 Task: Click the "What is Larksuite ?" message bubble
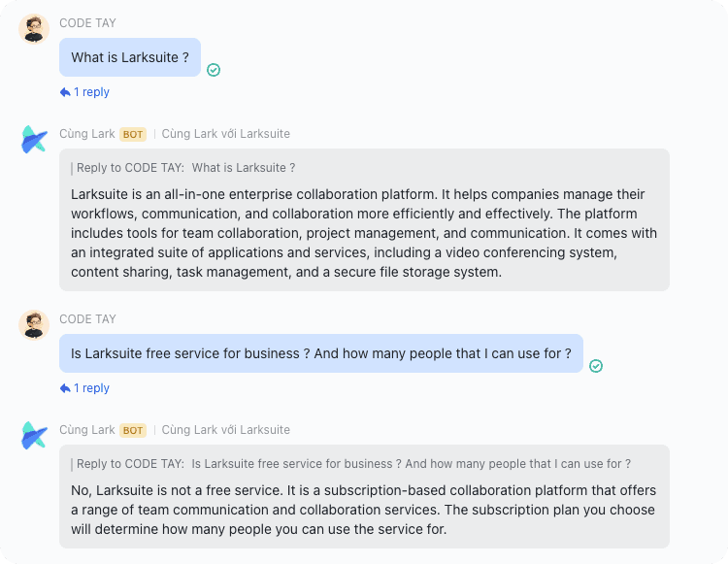tap(130, 57)
